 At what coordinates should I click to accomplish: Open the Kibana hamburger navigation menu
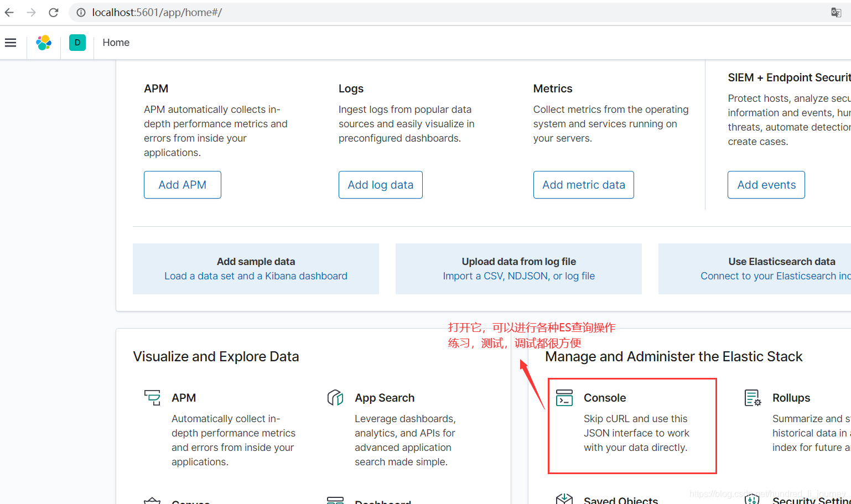click(11, 43)
